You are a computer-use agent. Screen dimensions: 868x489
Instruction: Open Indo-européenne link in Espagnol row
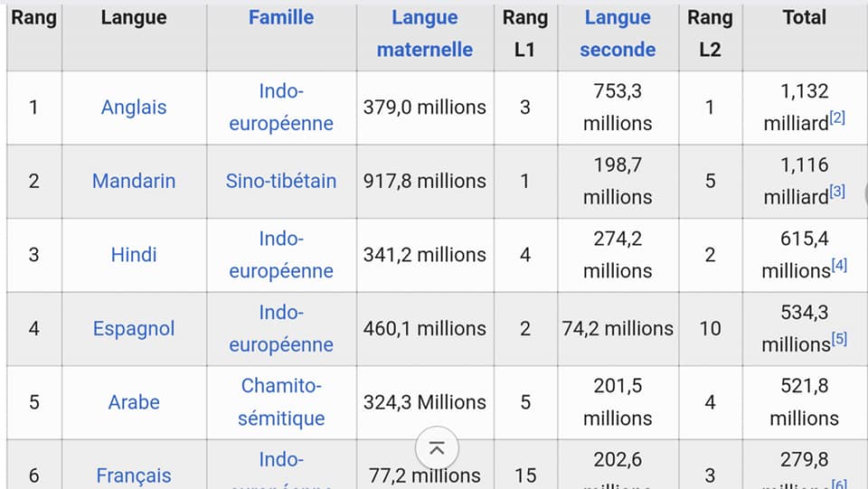[x=281, y=329]
